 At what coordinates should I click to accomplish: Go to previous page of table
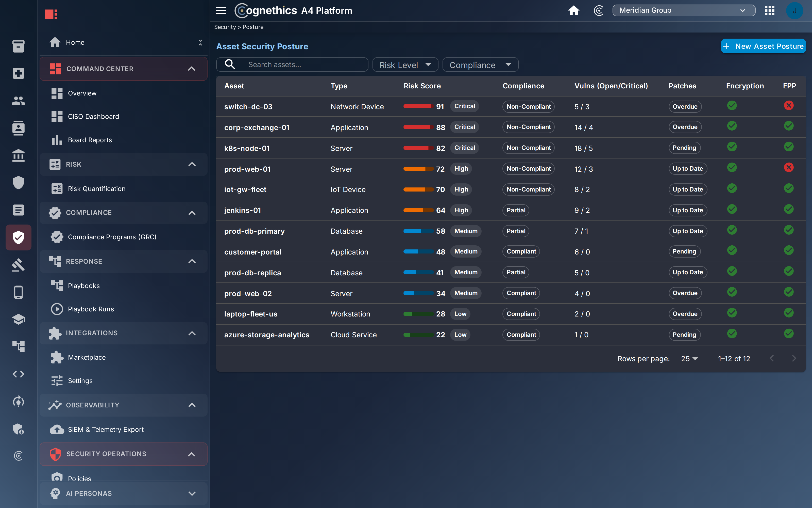pyautogui.click(x=772, y=358)
